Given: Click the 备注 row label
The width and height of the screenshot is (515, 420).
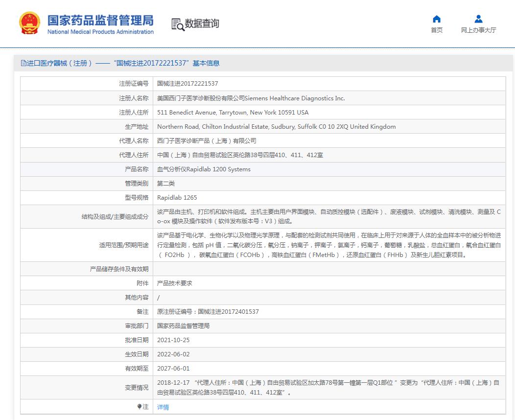Looking at the screenshot, I should 142,312.
